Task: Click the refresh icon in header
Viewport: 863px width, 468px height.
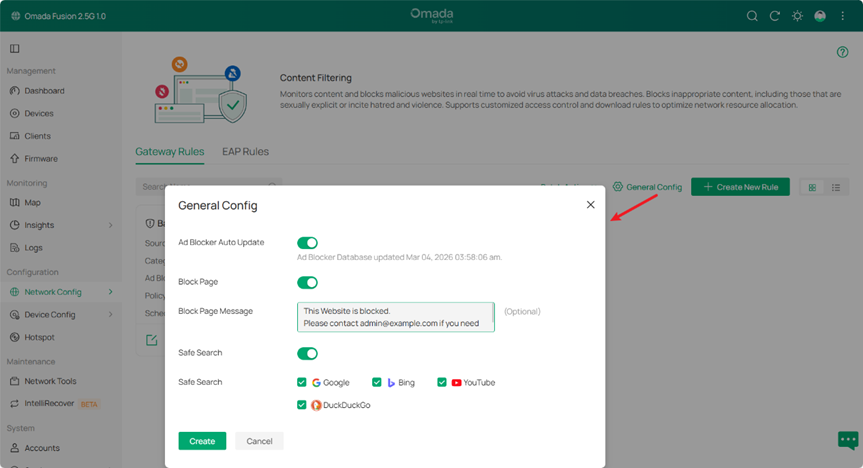Action: click(774, 16)
